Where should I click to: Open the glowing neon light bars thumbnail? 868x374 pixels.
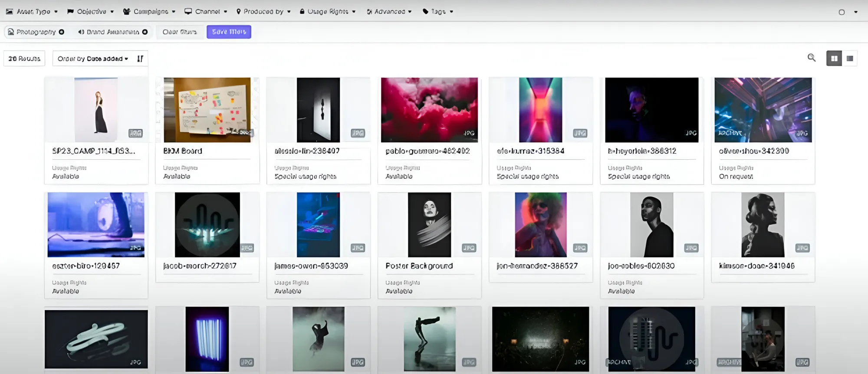pos(207,339)
